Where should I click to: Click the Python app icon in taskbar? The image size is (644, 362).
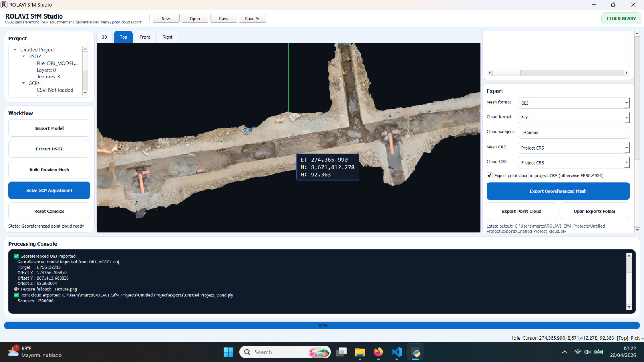pos(415,352)
